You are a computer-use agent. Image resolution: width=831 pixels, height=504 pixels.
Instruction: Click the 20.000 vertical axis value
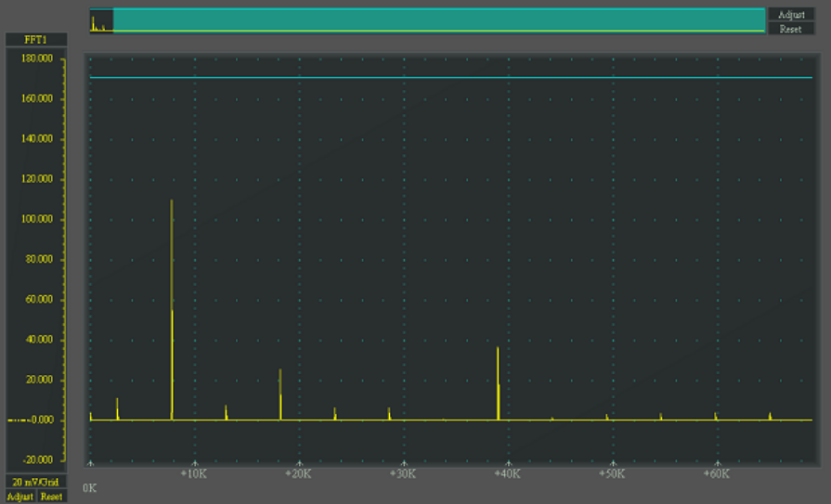pyautogui.click(x=39, y=380)
